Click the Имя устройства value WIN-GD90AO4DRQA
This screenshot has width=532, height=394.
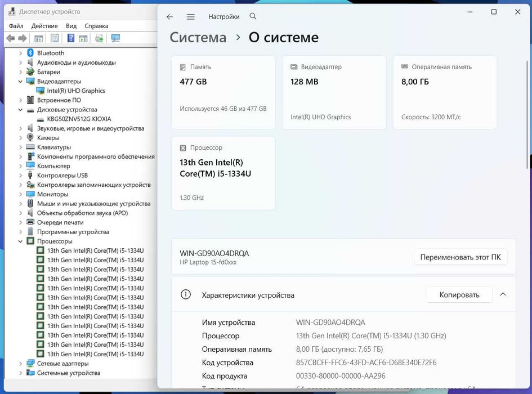(330, 323)
